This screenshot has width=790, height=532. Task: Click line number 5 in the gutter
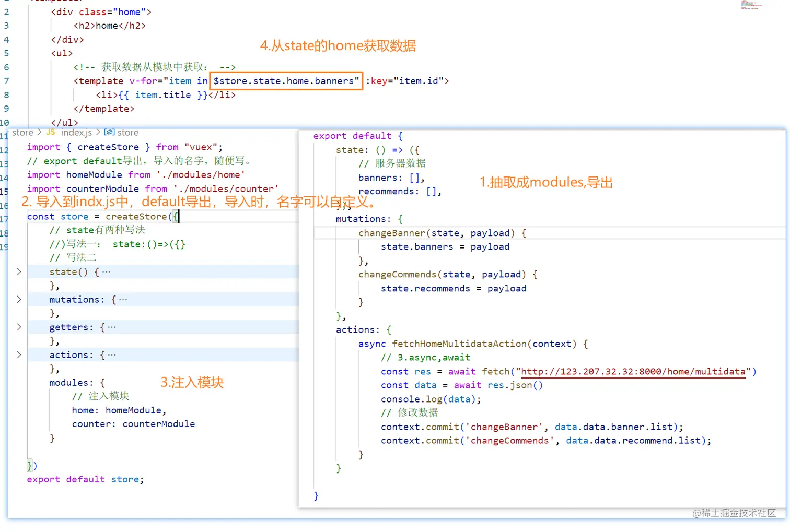click(x=6, y=53)
